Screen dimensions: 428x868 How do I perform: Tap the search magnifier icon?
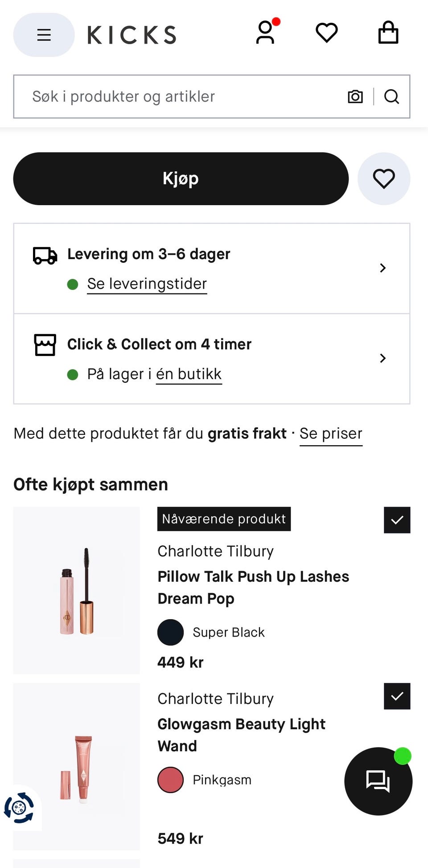[x=391, y=96]
